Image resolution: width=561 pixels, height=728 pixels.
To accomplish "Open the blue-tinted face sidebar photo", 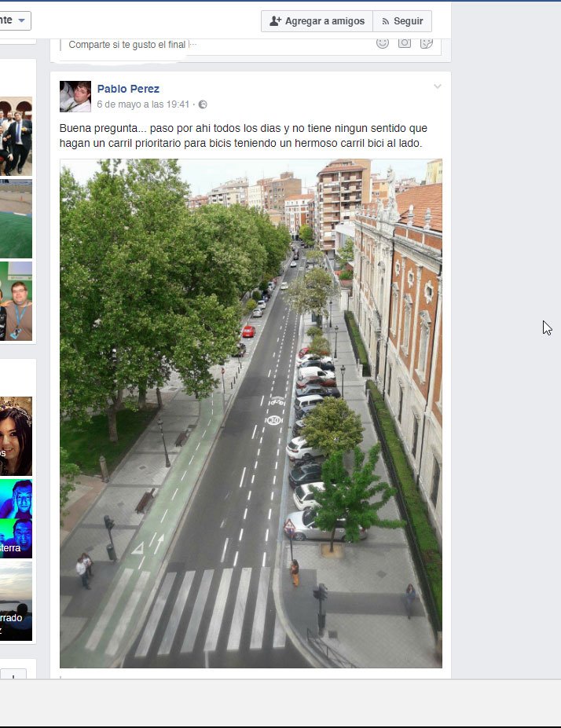I will point(16,499).
